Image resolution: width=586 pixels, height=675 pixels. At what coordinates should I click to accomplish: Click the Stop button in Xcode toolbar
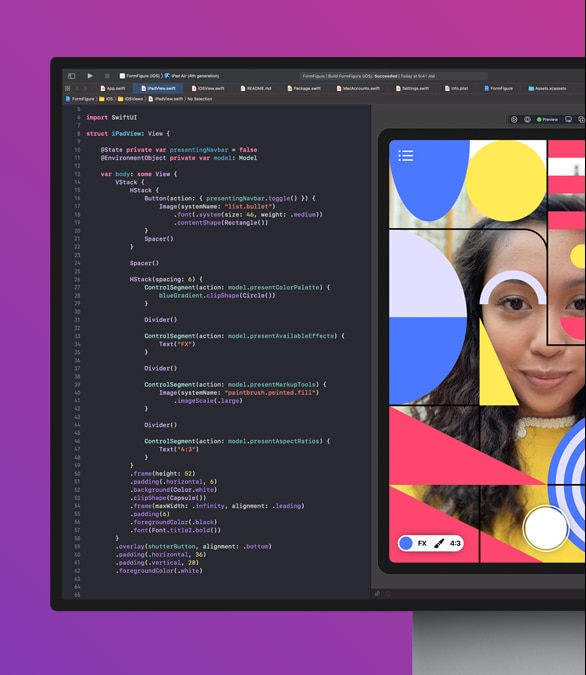[x=107, y=76]
